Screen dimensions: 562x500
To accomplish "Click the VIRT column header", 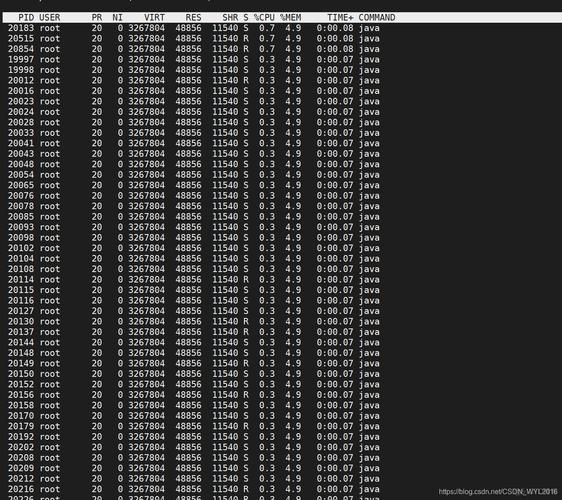I will point(154,18).
